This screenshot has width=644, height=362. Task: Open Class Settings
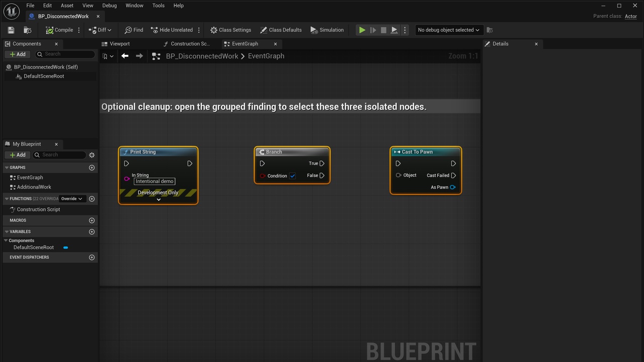pyautogui.click(x=230, y=30)
